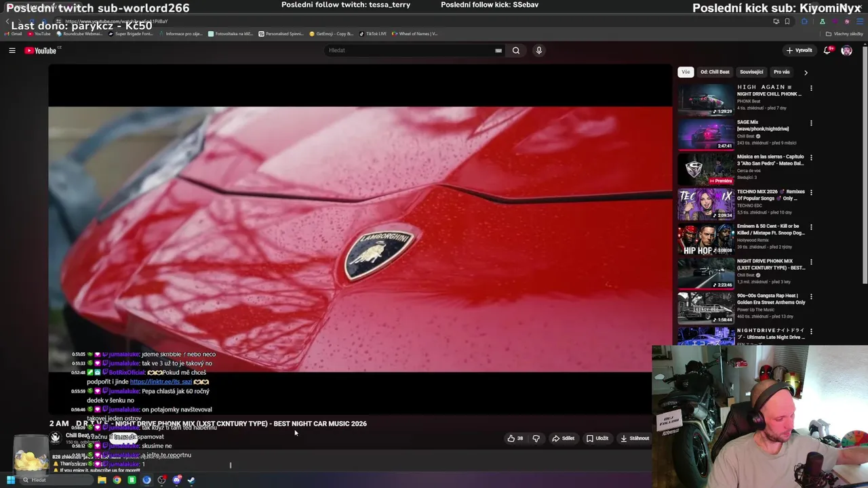Viewport: 868px width, 488px height.
Task: Open Discord from the taskbar
Action: pyautogui.click(x=176, y=480)
